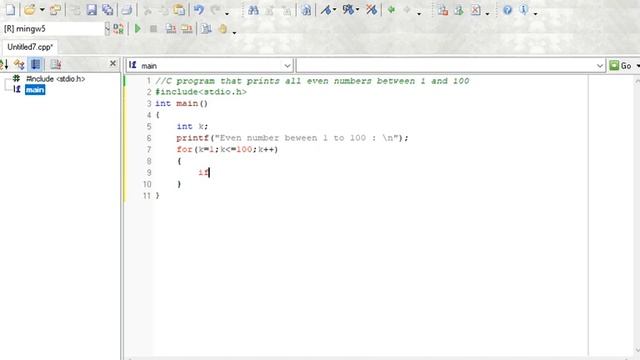Click the red window-layout toolbar icon
Viewport: 640px width, 360px height.
pyautogui.click(x=443, y=10)
